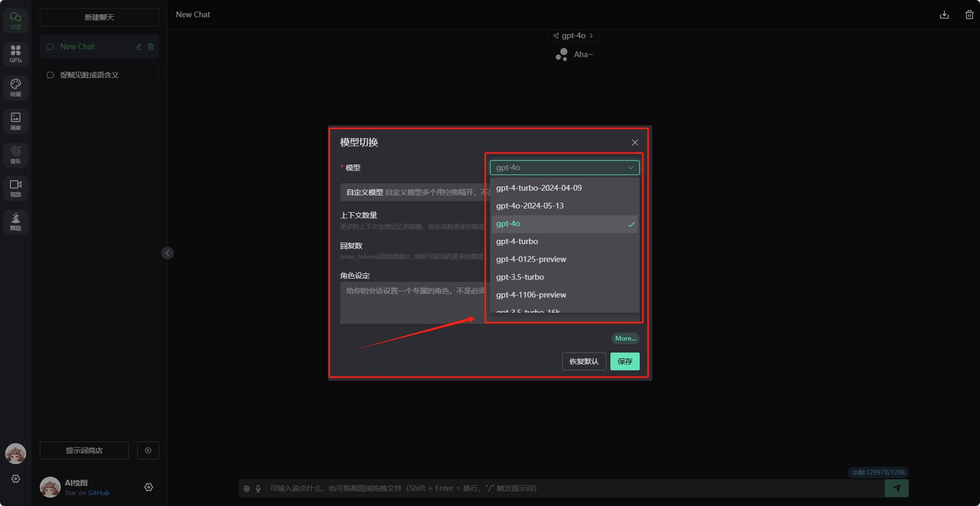Open the gallery (画廊) sidebar icon

16,120
